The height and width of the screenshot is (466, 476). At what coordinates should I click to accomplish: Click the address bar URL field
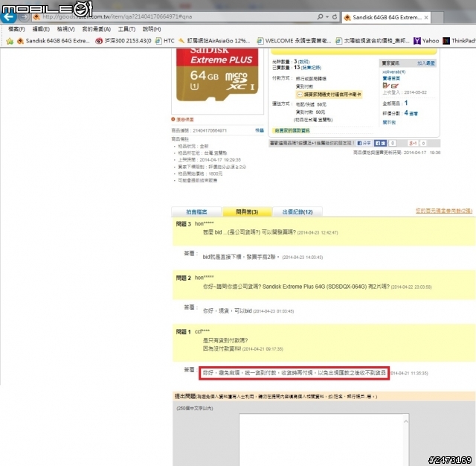(176, 16)
